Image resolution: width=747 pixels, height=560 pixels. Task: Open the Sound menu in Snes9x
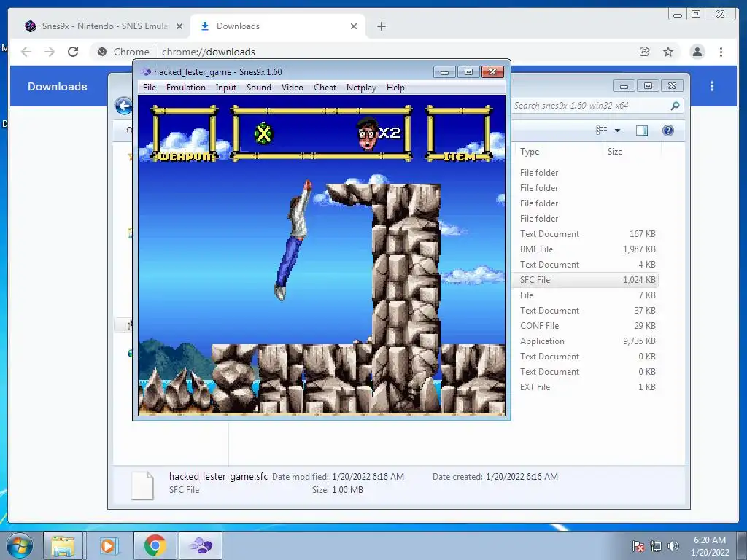[x=259, y=87]
